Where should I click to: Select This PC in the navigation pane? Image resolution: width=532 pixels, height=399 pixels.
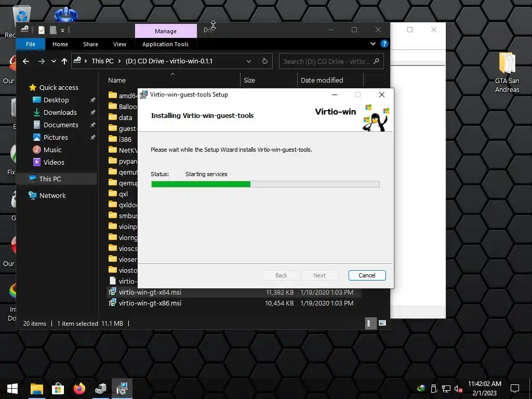click(x=50, y=179)
